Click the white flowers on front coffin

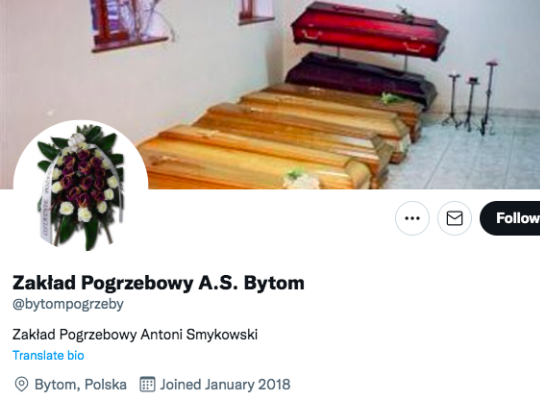[x=301, y=179]
